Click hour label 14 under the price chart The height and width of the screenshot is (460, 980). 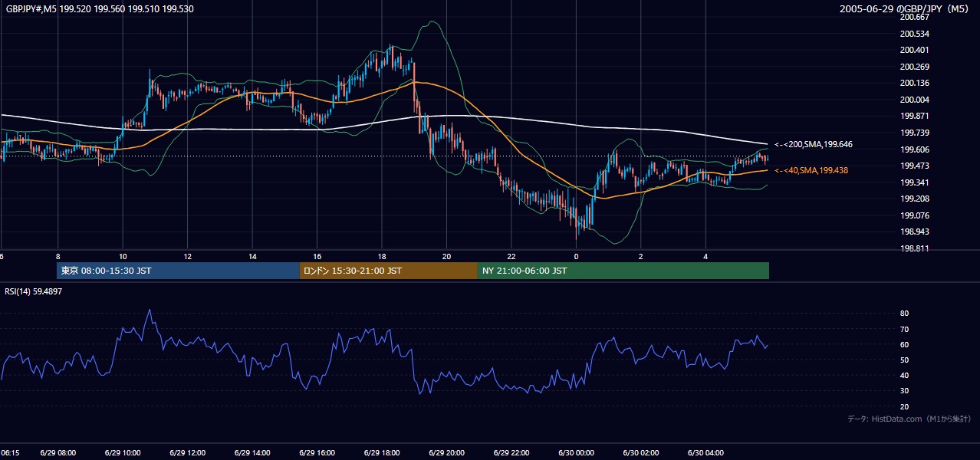252,258
